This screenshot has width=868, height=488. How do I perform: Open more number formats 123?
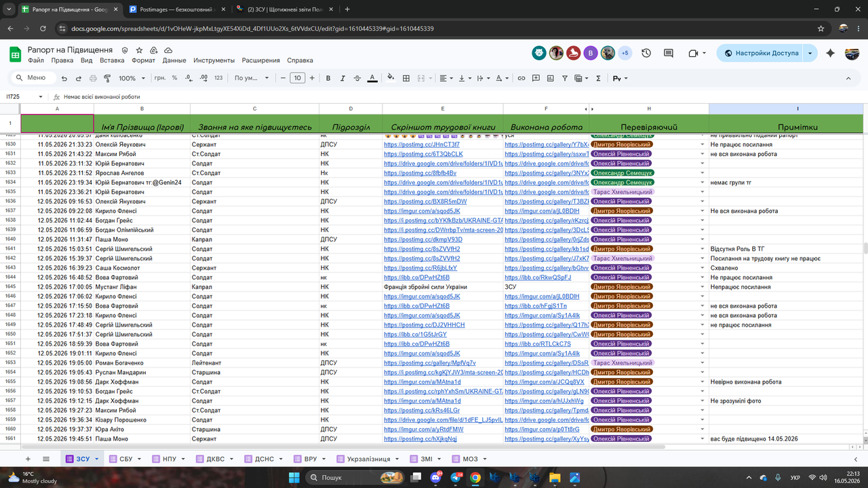(x=218, y=78)
